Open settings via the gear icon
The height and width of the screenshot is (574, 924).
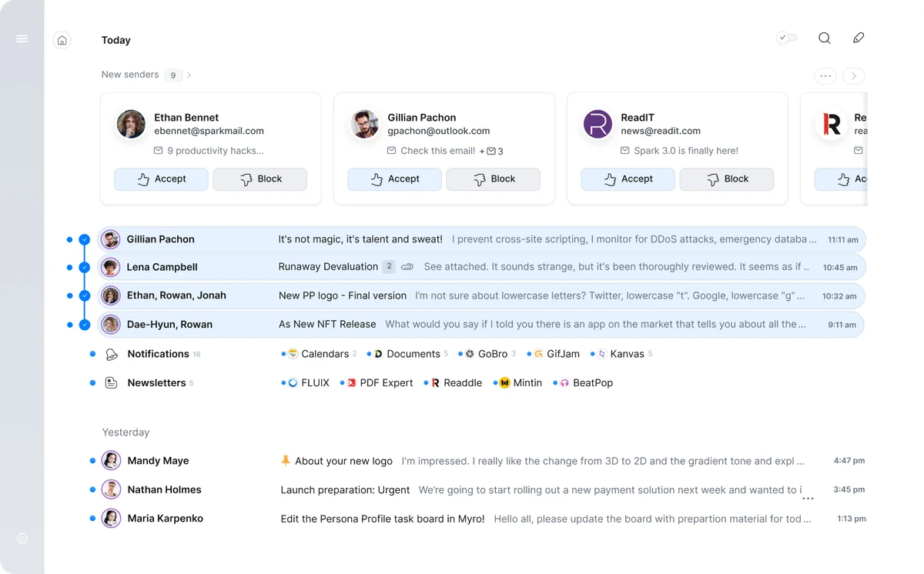(22, 539)
